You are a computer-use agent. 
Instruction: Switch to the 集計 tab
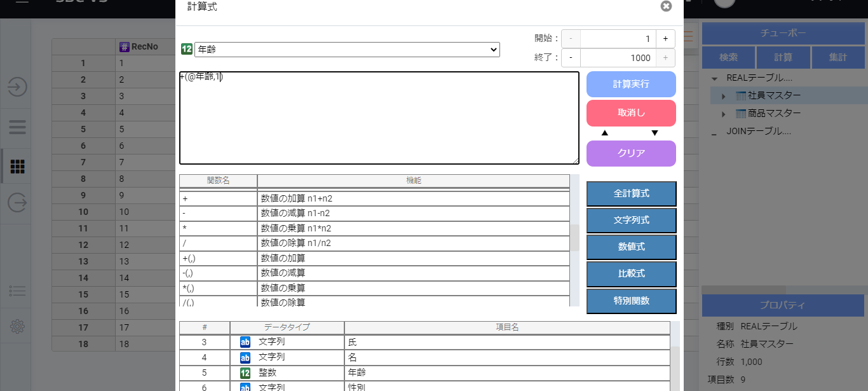point(838,57)
